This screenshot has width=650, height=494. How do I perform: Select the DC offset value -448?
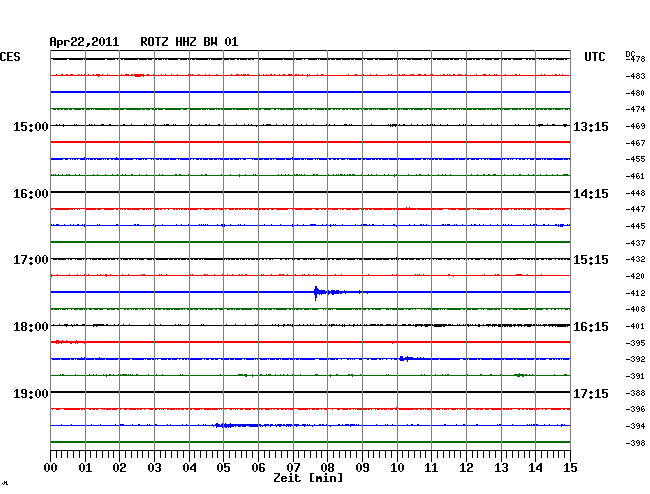click(x=635, y=193)
